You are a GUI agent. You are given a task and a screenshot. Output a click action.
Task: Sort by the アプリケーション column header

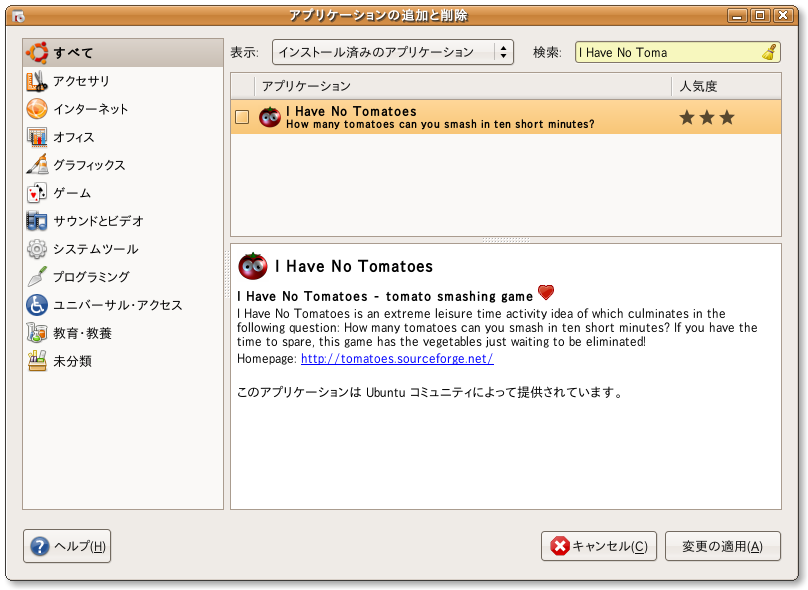point(463,86)
